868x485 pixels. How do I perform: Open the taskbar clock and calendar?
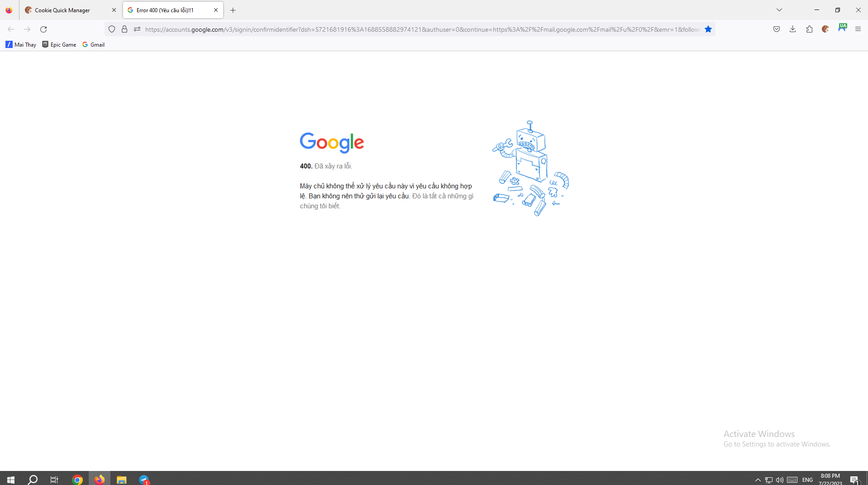[x=830, y=479]
